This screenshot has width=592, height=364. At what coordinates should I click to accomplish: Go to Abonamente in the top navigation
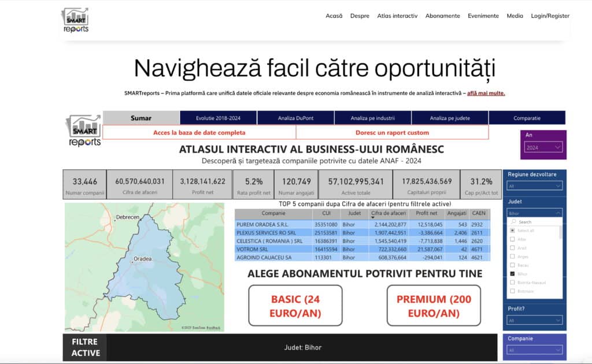(442, 16)
